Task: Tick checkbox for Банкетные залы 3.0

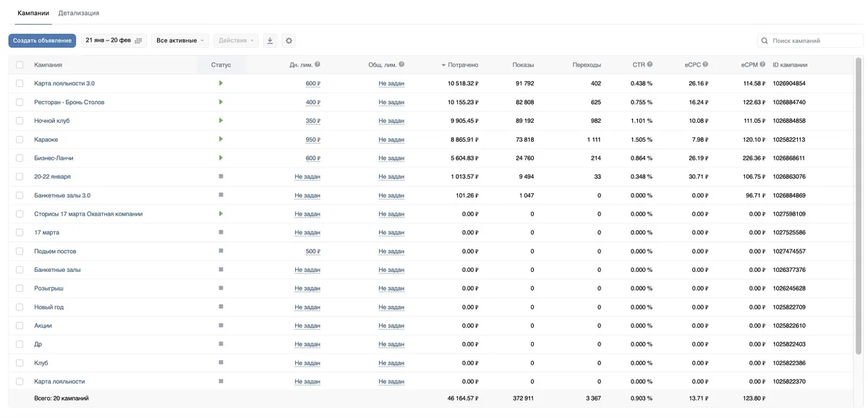Action: (x=20, y=195)
